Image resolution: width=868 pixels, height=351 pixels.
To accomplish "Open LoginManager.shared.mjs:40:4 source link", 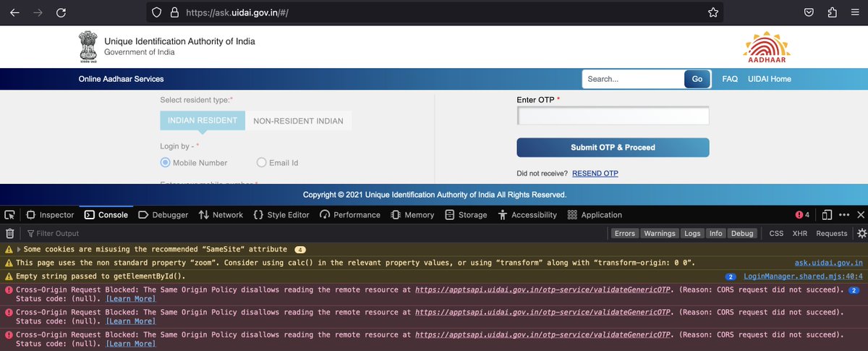I will 803,276.
